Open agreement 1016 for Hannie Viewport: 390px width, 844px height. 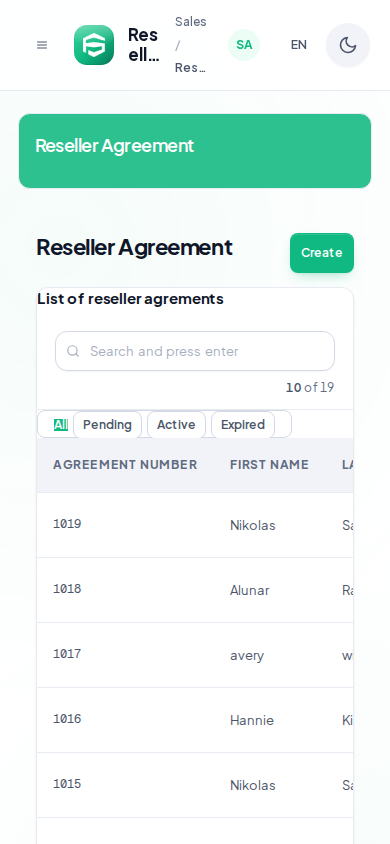[195, 720]
